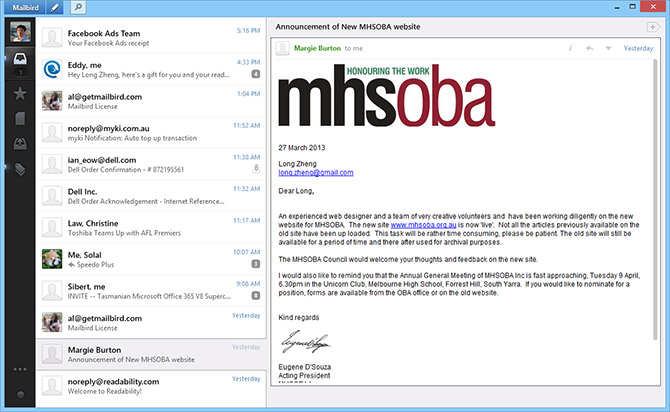Show more sidebar options ellipsis
The image size is (670, 412).
click(x=20, y=369)
